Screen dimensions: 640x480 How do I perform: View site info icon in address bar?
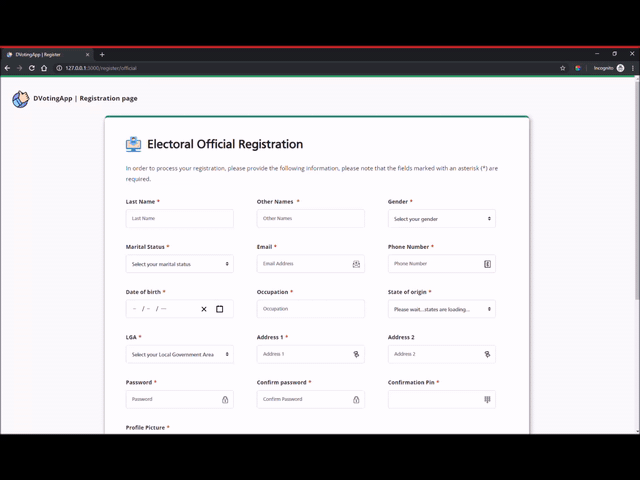tap(59, 68)
